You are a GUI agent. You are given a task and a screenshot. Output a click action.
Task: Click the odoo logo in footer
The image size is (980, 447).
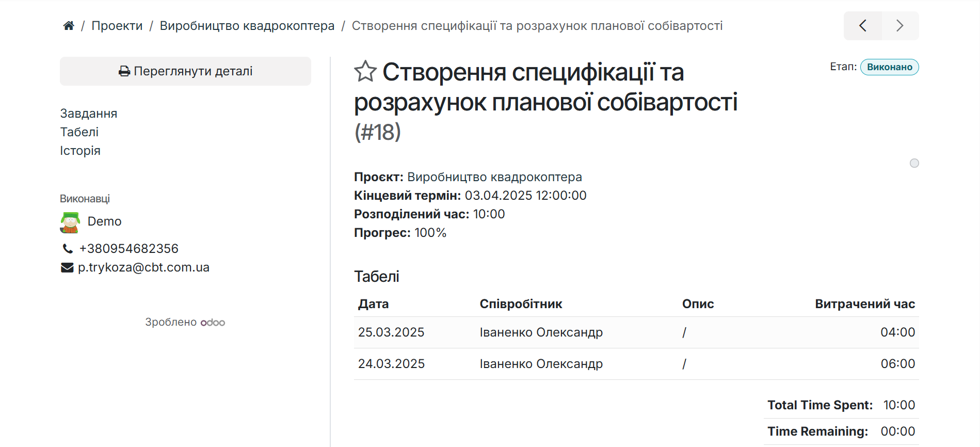pyautogui.click(x=213, y=323)
